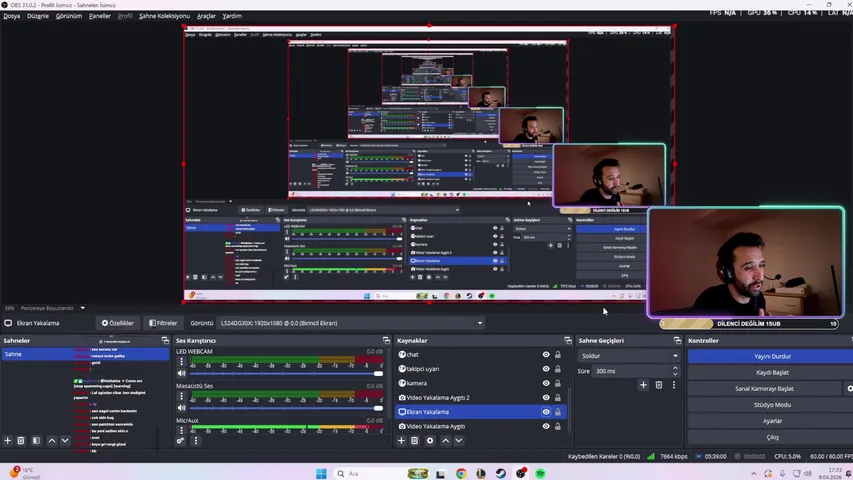Remove the transition with trash icon
Viewport: 853px width, 480px height.
click(x=659, y=385)
